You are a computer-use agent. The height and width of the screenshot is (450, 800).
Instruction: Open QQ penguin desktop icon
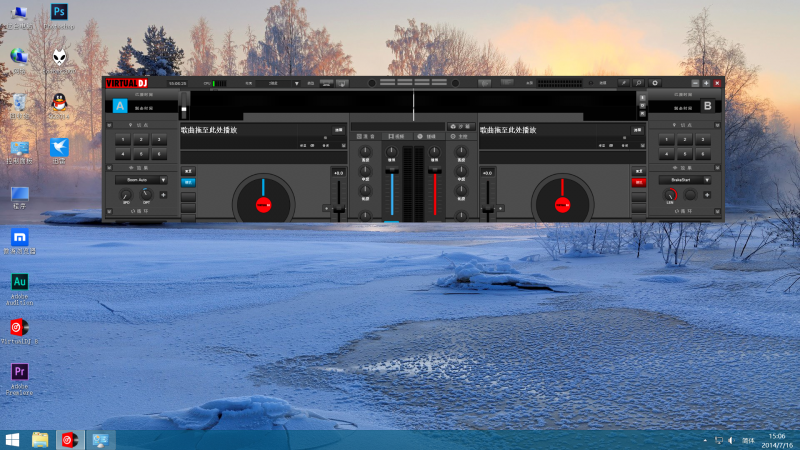(x=59, y=106)
